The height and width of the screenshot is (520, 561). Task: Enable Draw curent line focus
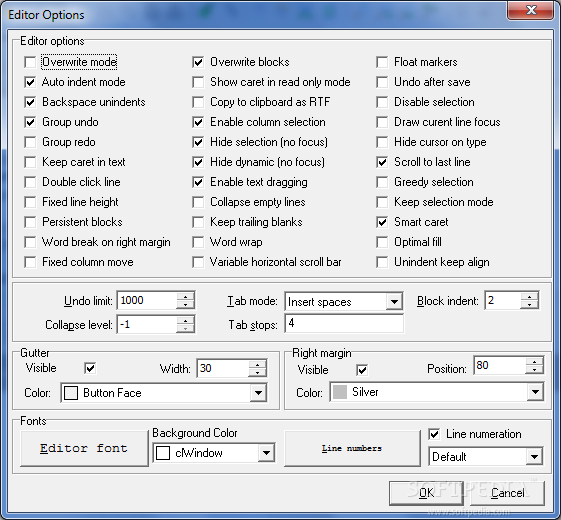click(x=382, y=122)
